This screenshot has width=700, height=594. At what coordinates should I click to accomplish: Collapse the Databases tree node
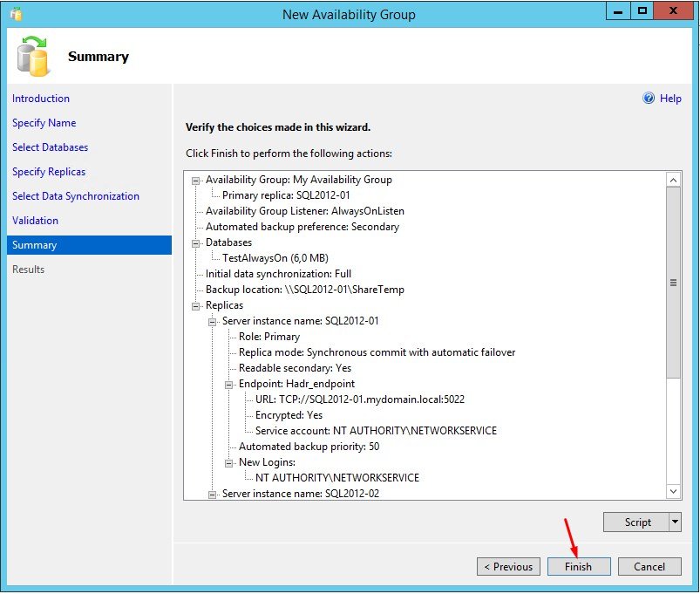pos(196,242)
